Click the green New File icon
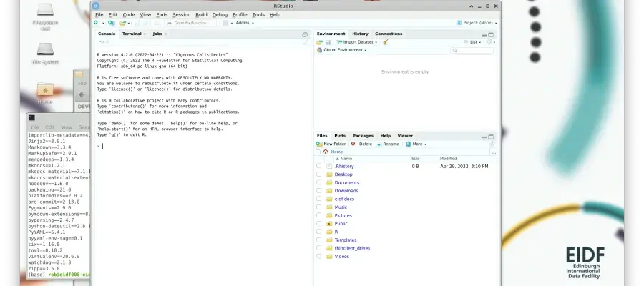The height and width of the screenshot is (286, 644). click(x=96, y=23)
